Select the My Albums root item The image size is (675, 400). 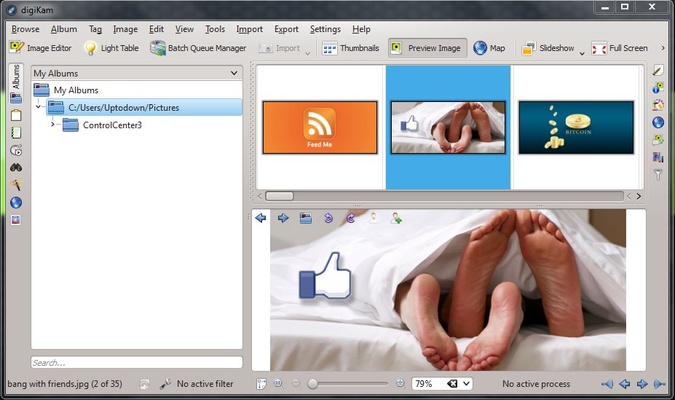[76, 90]
